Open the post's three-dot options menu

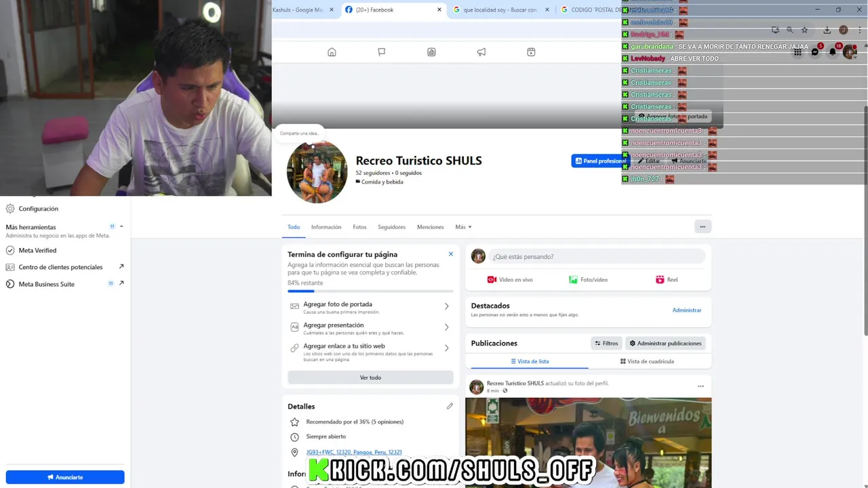[701, 386]
